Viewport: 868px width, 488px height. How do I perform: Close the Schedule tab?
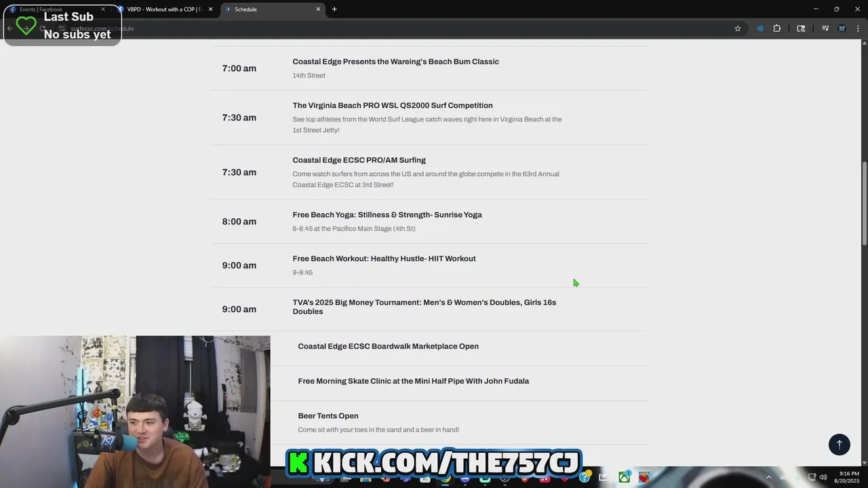pyautogui.click(x=318, y=9)
